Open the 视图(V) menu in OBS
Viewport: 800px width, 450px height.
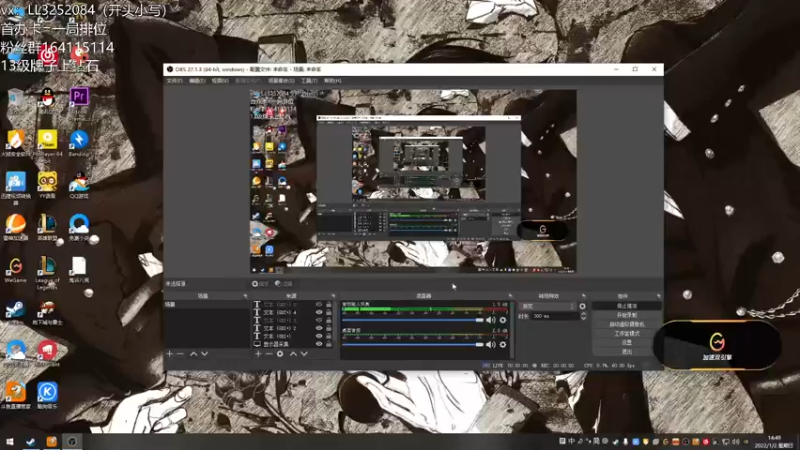pos(220,81)
